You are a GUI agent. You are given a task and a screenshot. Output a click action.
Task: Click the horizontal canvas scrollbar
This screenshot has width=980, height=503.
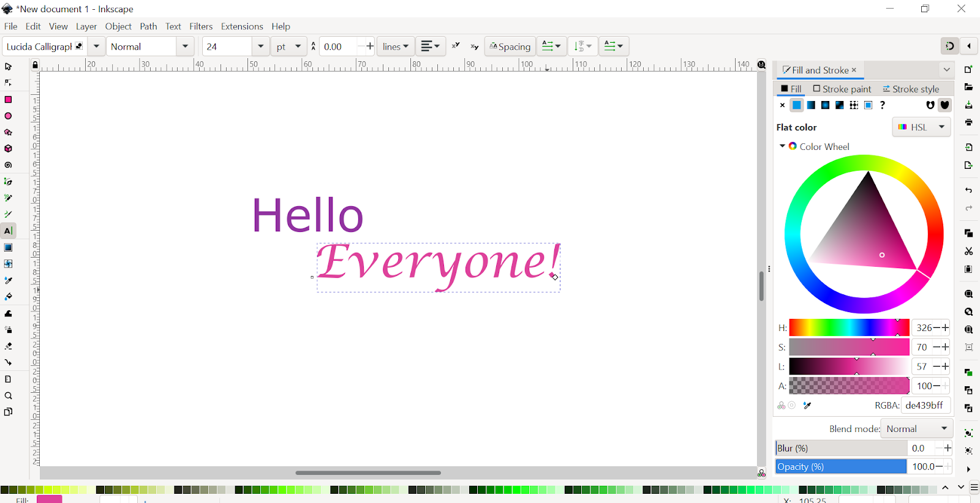[368, 473]
